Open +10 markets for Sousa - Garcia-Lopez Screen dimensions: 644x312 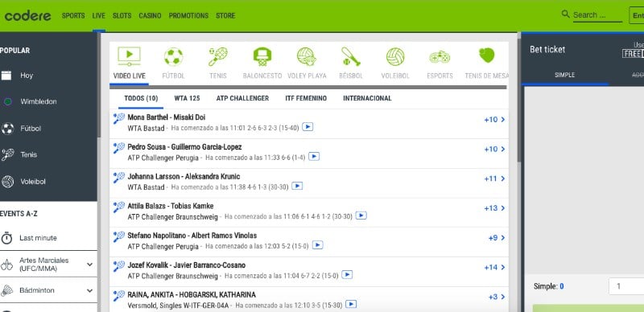pos(494,150)
